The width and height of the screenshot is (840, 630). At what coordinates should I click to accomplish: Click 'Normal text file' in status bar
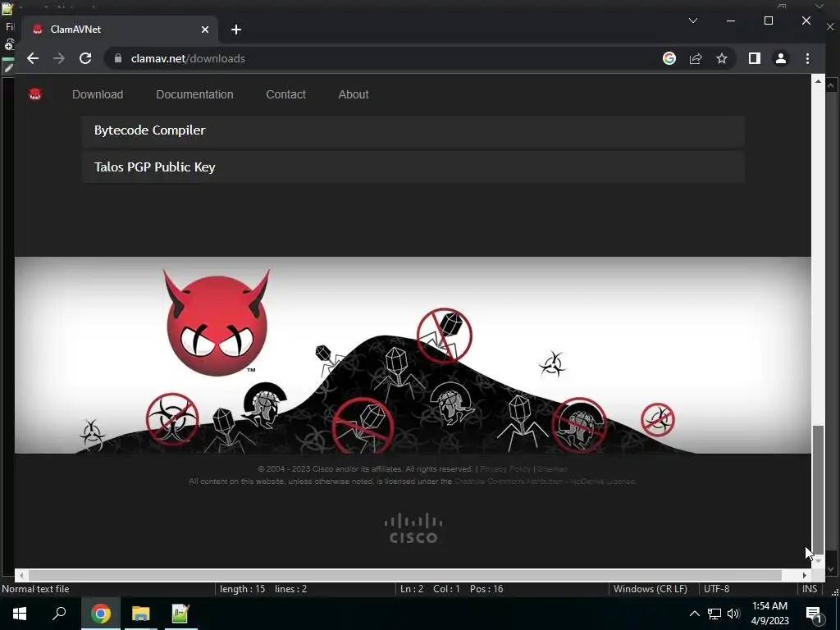(35, 589)
